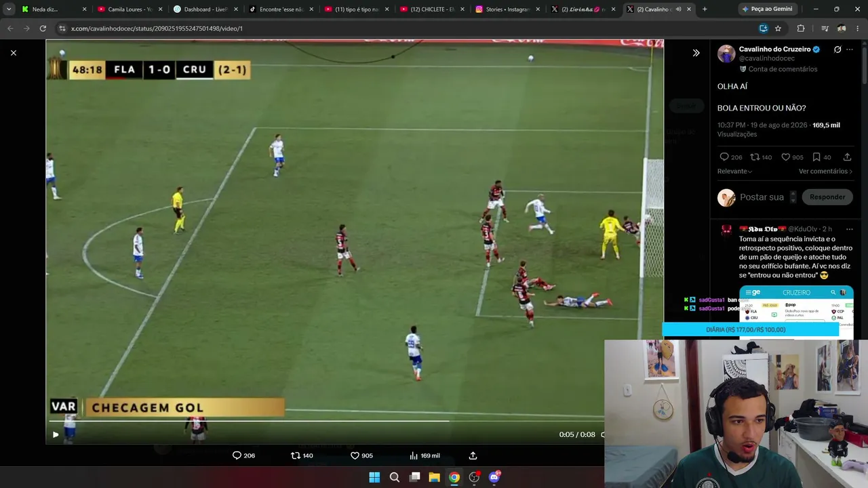Open a new browser tab
Viewport: 868px width, 488px height.
705,9
